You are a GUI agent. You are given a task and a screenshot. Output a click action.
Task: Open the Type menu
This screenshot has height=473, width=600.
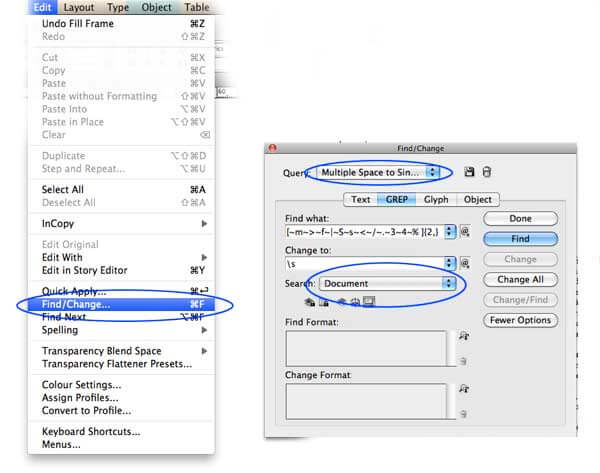click(118, 7)
